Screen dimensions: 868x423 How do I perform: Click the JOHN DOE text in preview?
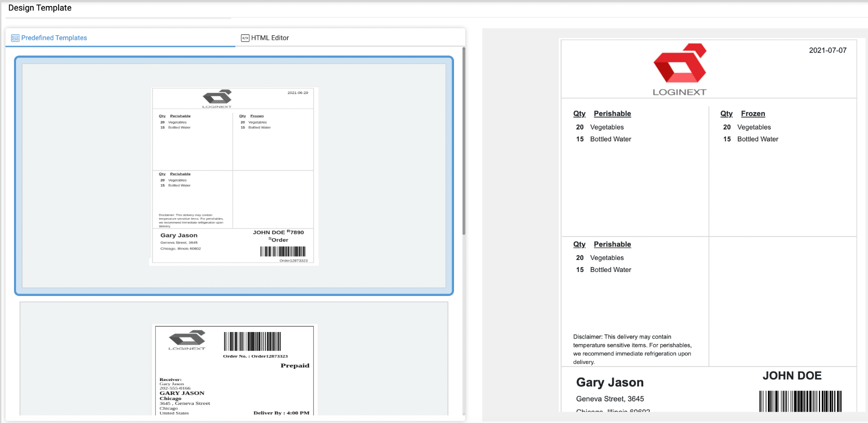[792, 375]
